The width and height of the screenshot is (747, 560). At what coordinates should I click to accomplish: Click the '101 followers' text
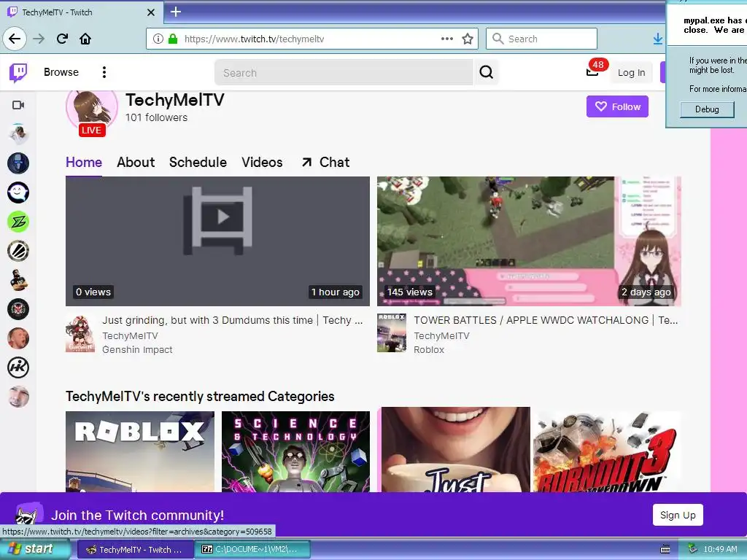pyautogui.click(x=156, y=117)
